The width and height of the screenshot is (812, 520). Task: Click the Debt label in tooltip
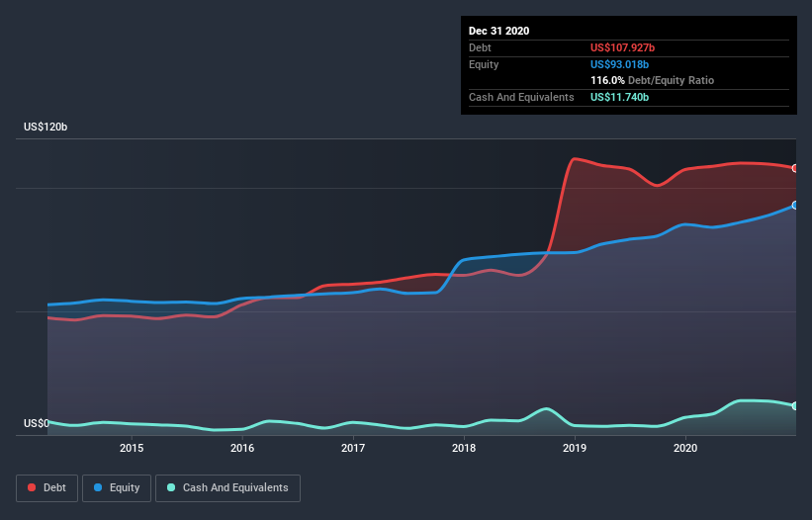pos(480,47)
